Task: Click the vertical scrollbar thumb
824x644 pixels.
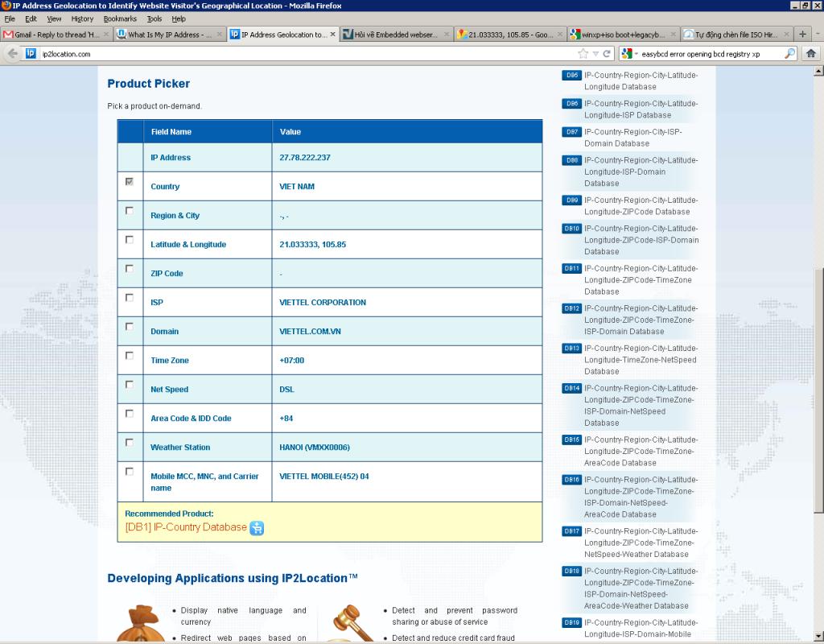Action: coord(818,390)
